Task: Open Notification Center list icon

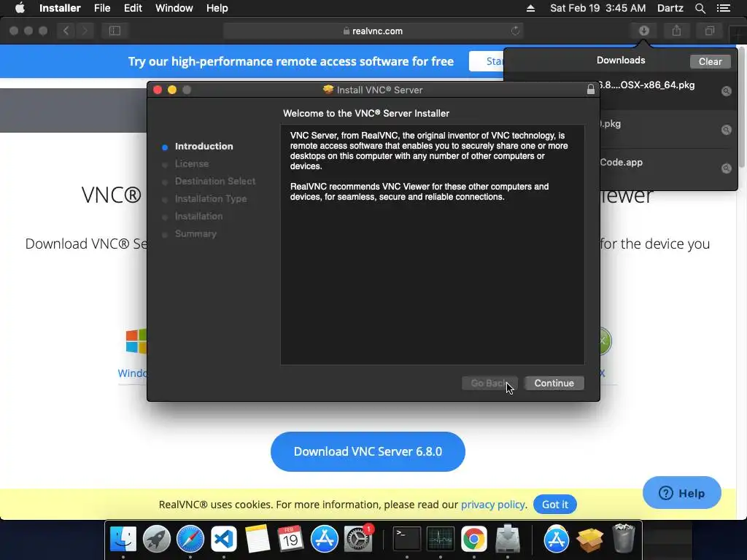Action: coord(724,8)
